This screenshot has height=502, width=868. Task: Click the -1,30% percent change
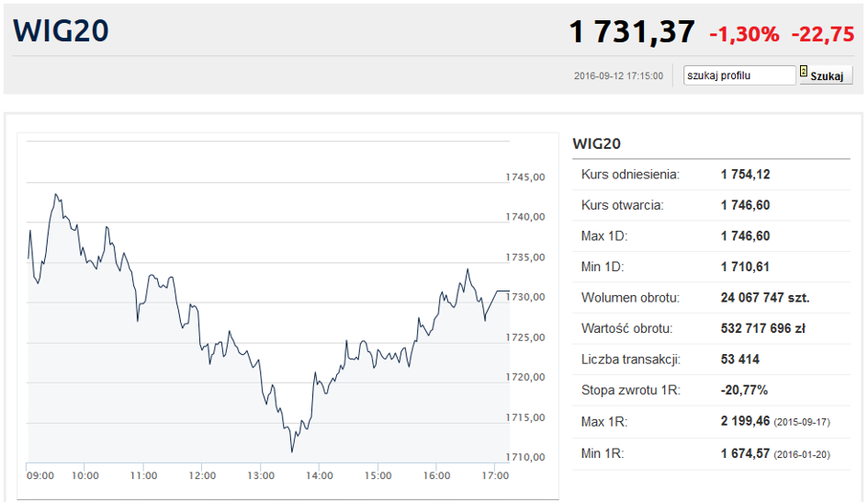[744, 34]
